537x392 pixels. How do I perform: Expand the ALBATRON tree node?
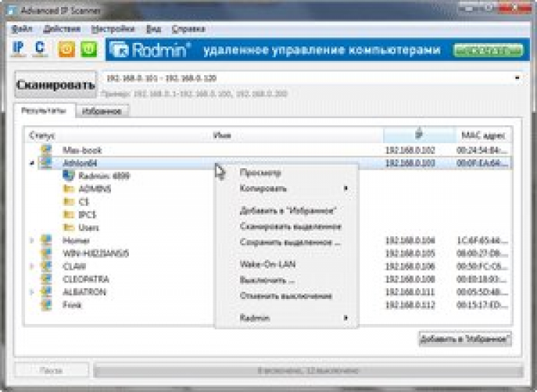(x=32, y=292)
